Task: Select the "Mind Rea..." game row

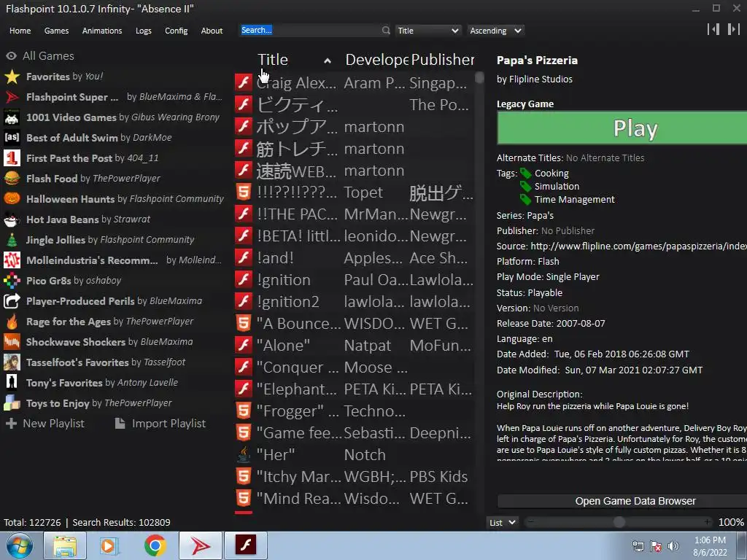Action: click(355, 499)
